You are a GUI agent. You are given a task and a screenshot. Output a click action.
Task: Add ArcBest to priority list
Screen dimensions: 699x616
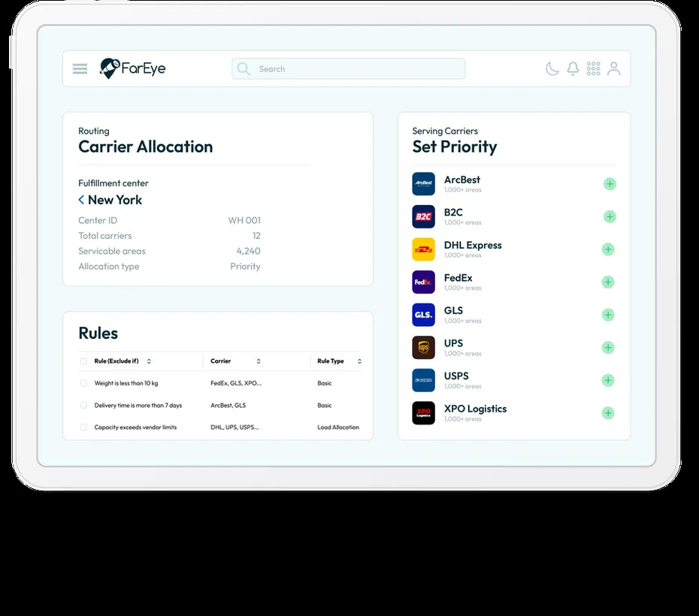point(610,184)
